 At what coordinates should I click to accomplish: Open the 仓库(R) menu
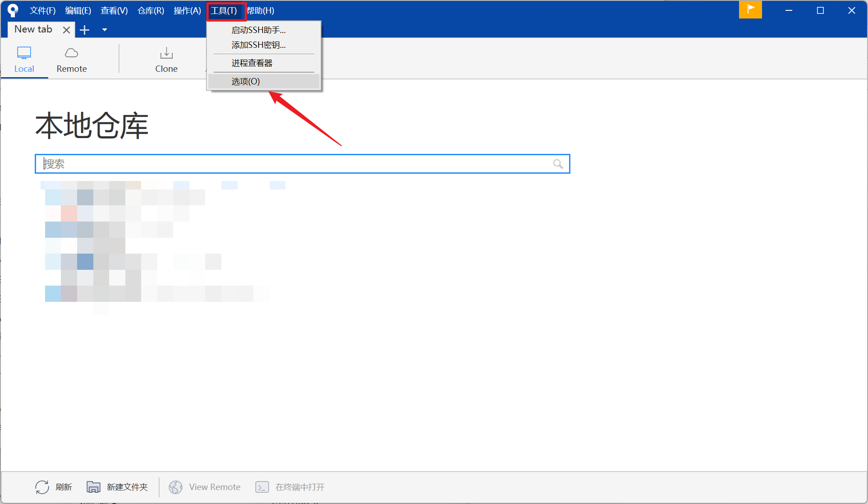(x=151, y=10)
